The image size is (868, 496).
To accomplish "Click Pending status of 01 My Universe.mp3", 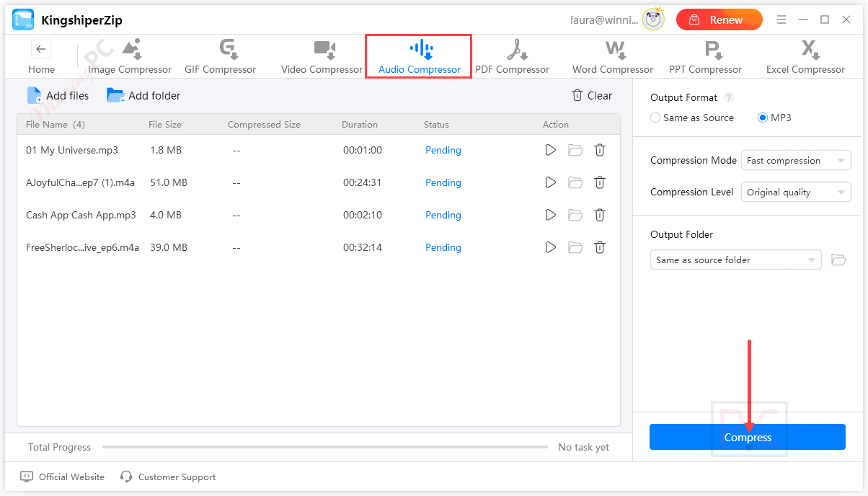I will click(x=443, y=150).
